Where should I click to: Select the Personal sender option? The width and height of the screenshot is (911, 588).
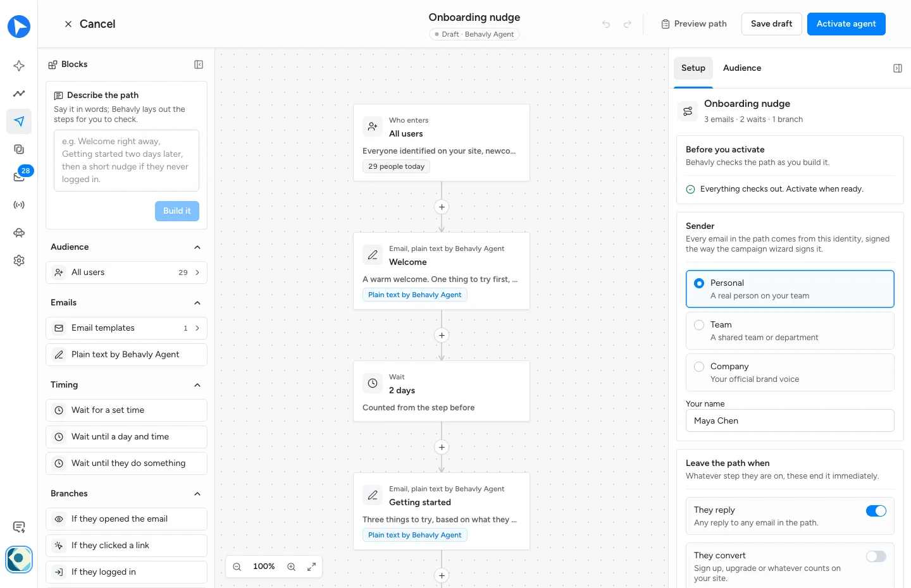(790, 289)
